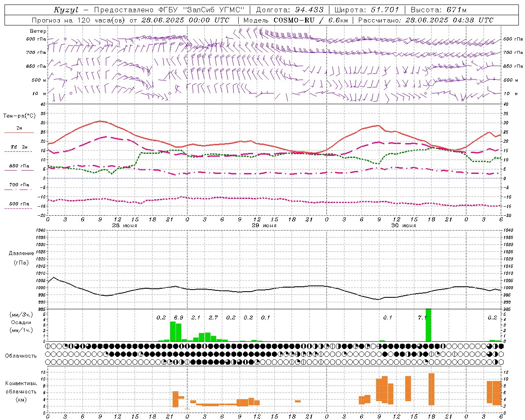Screen dimensions: 525x420
Task: Click the "(мм/1ч.)" precipitation unit label
Action: click(x=21, y=331)
